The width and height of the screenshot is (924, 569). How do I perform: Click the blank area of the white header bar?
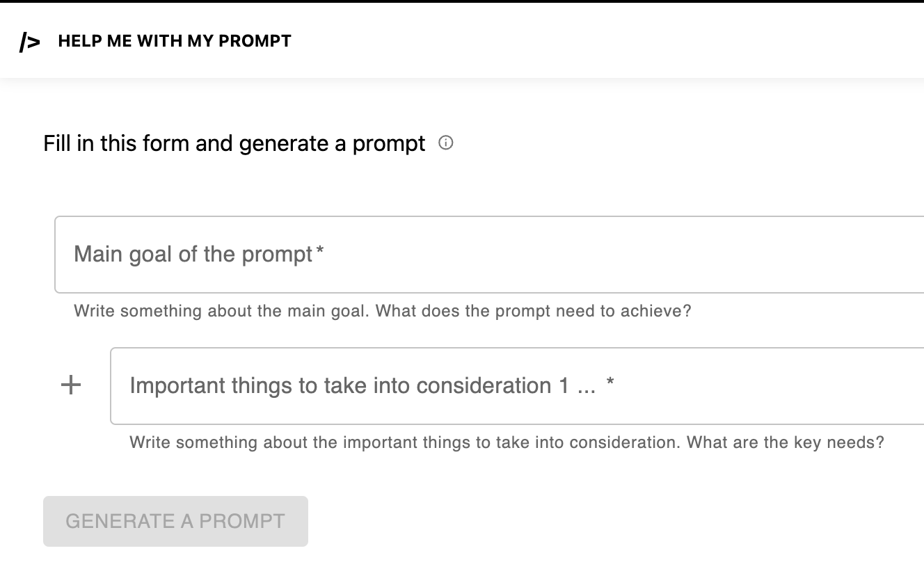[591, 42]
